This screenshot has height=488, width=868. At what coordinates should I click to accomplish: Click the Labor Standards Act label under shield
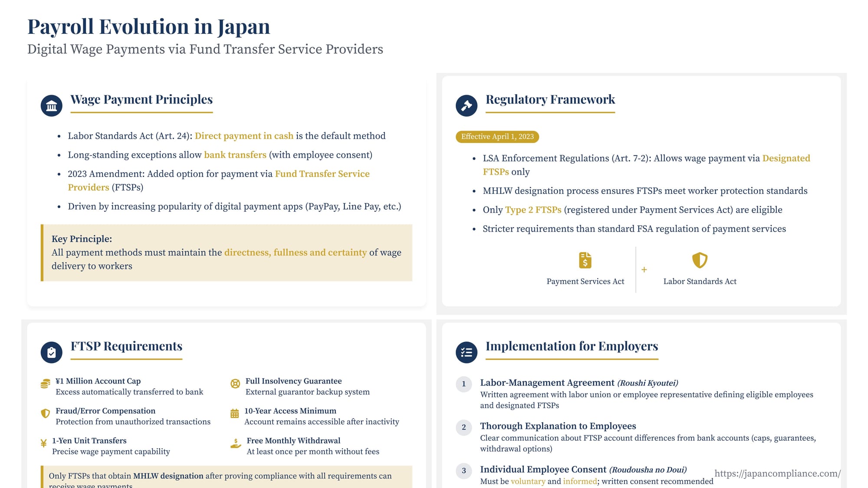tap(700, 282)
